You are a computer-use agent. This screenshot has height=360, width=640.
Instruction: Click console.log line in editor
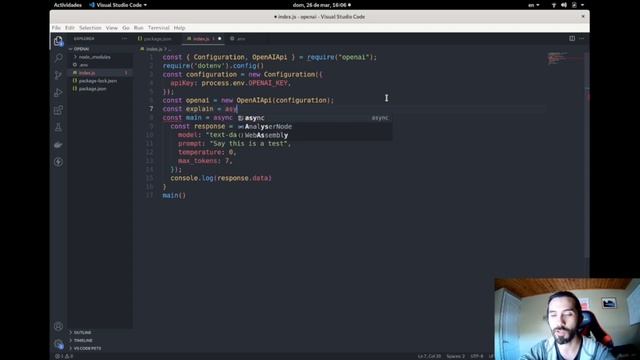pos(221,178)
